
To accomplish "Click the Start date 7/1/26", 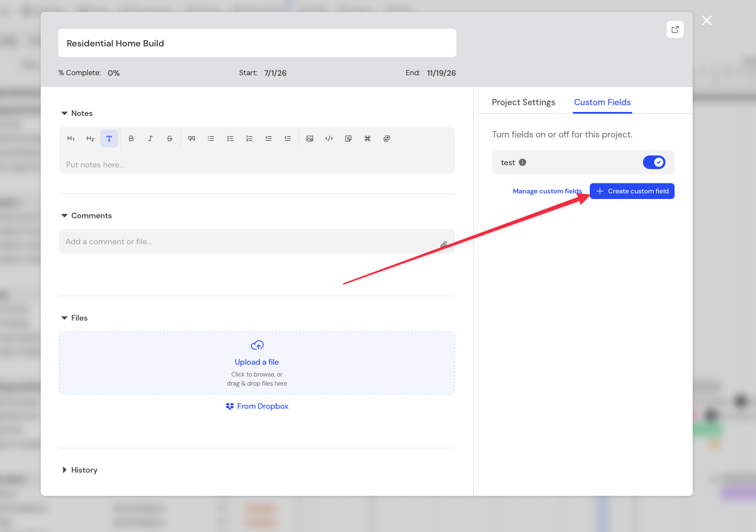I will click(x=275, y=73).
